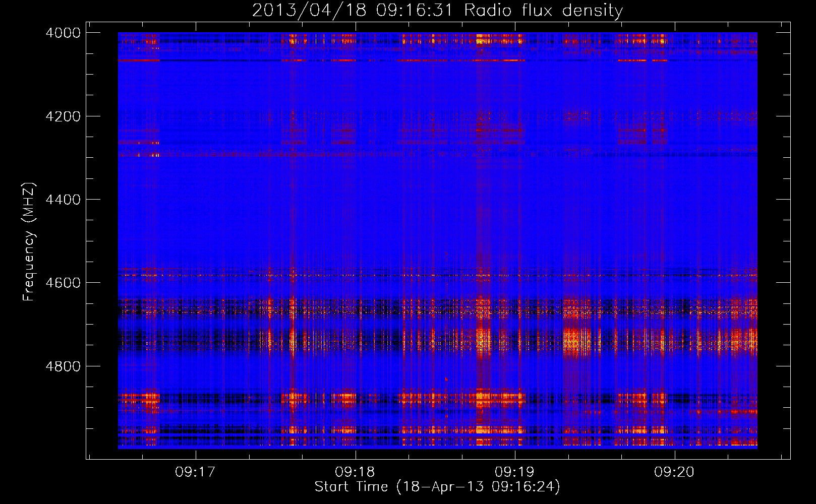Click the 09:20 time tick label

coord(674,472)
